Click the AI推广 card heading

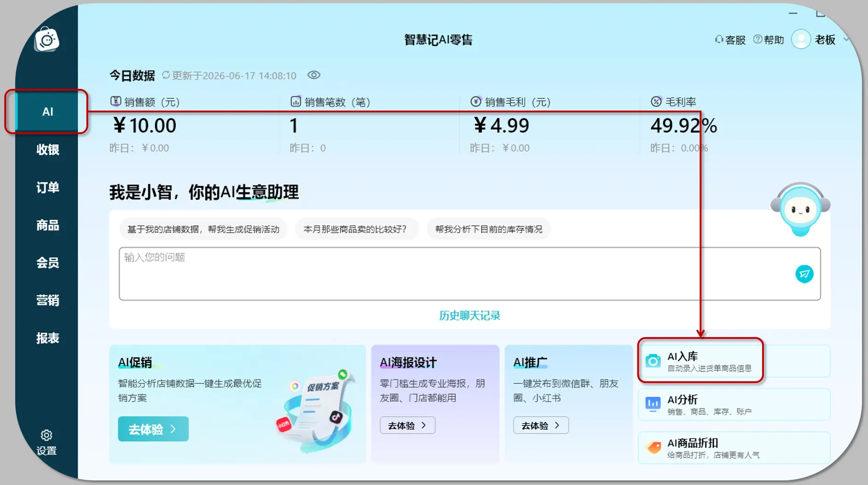point(530,362)
